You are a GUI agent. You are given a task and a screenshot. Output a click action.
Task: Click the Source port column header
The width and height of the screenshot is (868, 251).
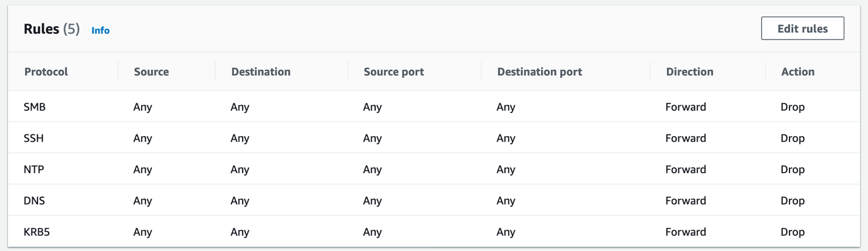point(393,72)
